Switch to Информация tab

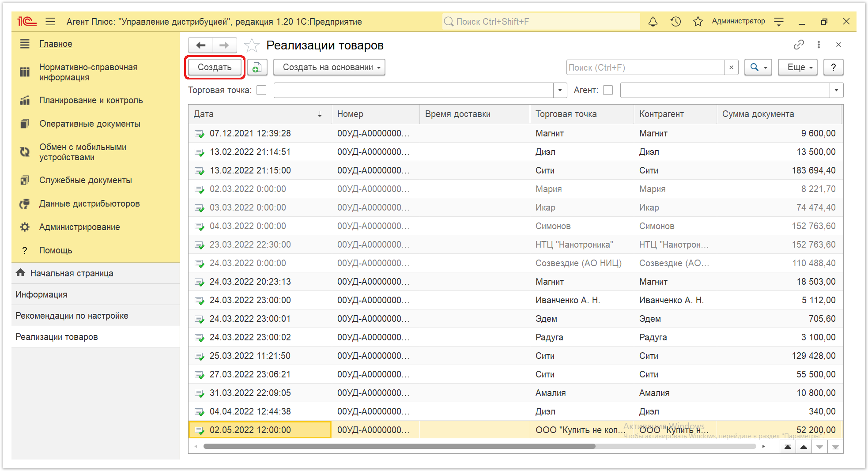tap(95, 294)
